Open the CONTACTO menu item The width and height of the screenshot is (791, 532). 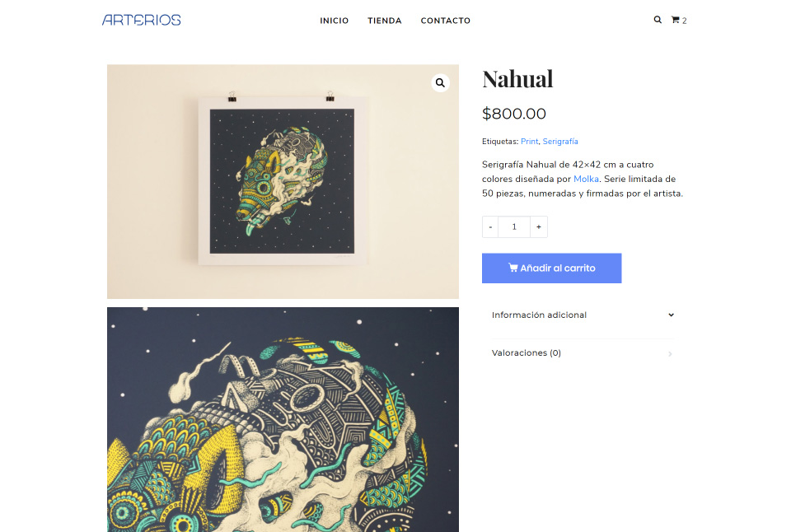446,21
